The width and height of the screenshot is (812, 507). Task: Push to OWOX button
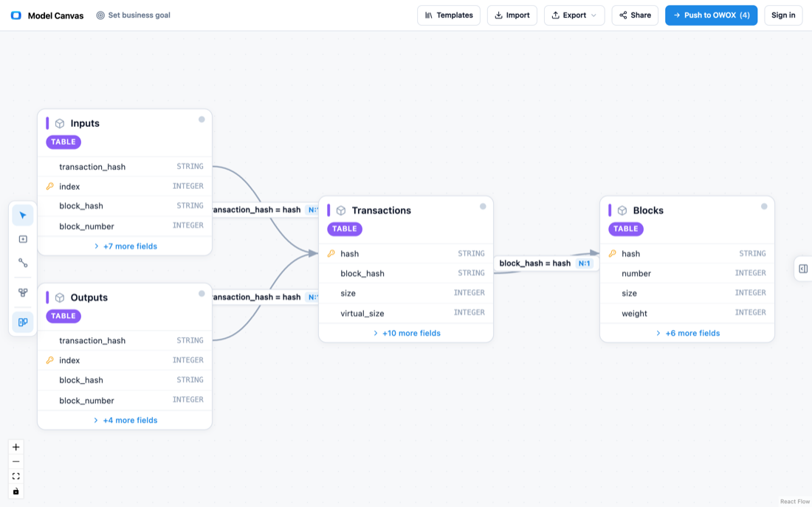(x=711, y=15)
